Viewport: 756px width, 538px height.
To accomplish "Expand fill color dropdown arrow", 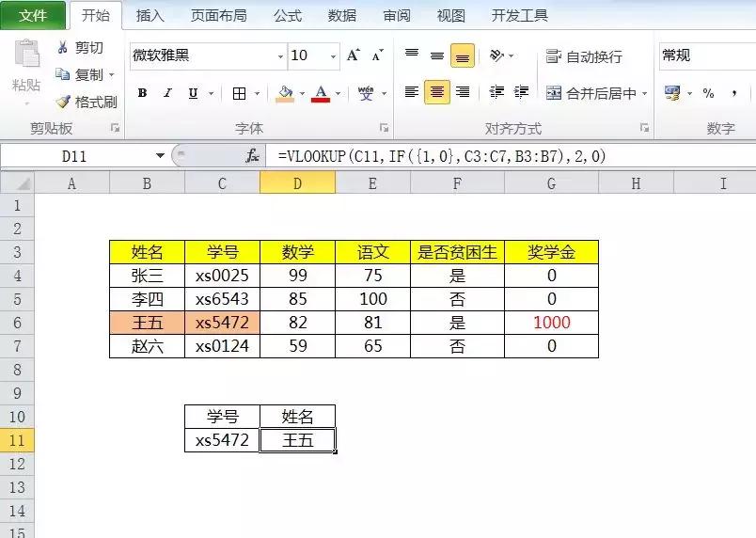I will 302,93.
